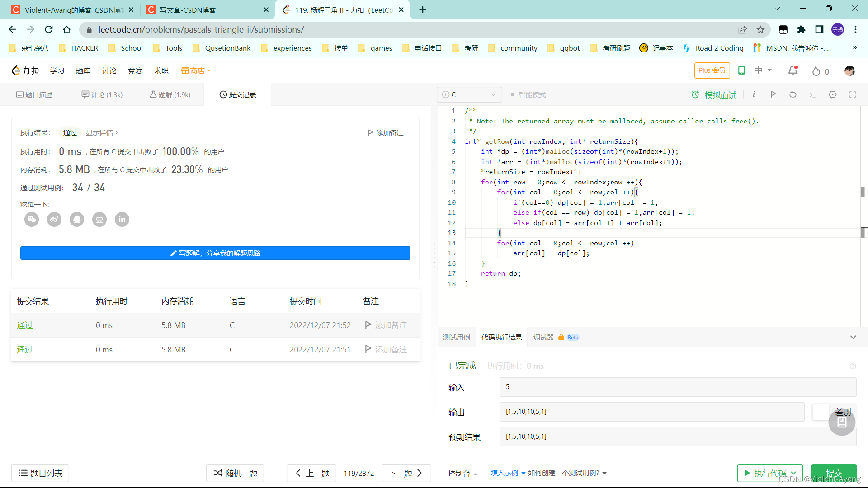Open the C language dropdown
The image size is (868, 488).
[469, 95]
